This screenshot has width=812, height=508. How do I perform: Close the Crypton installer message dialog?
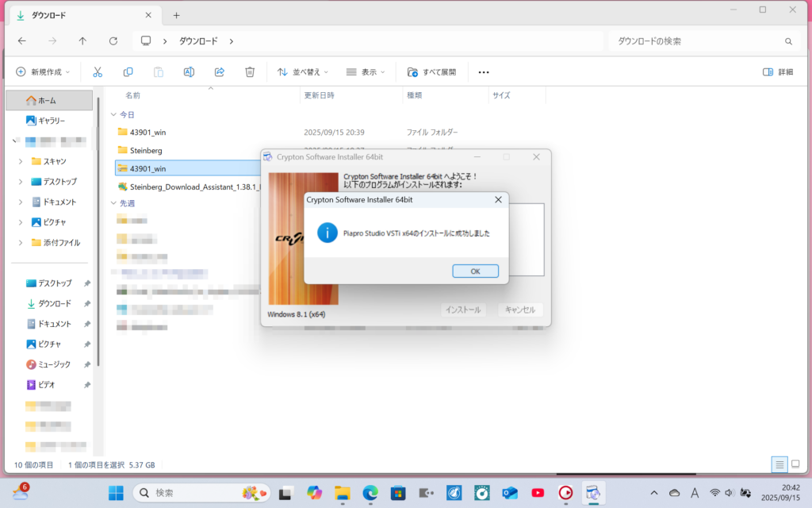tap(498, 200)
